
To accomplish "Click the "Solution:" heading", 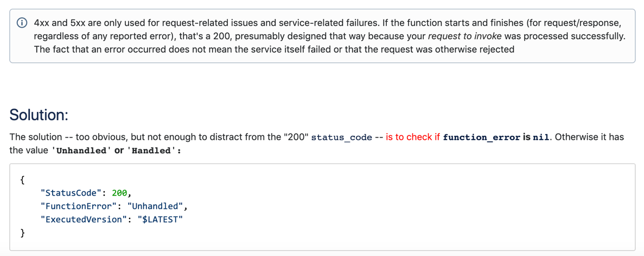I will pos(39,115).
